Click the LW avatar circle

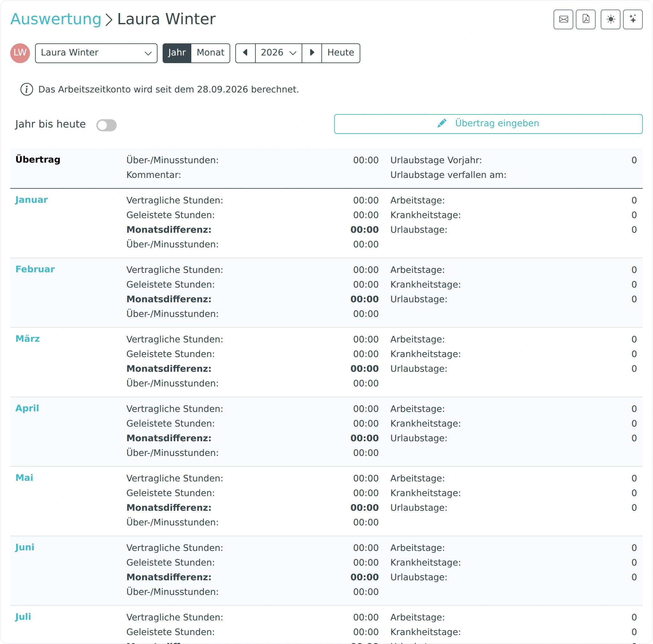(x=20, y=53)
